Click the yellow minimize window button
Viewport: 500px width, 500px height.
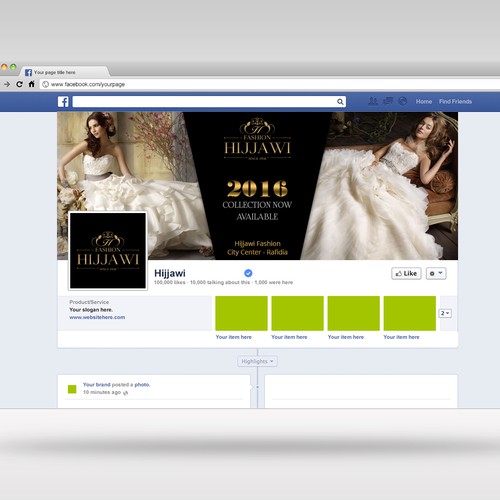tap(4, 67)
